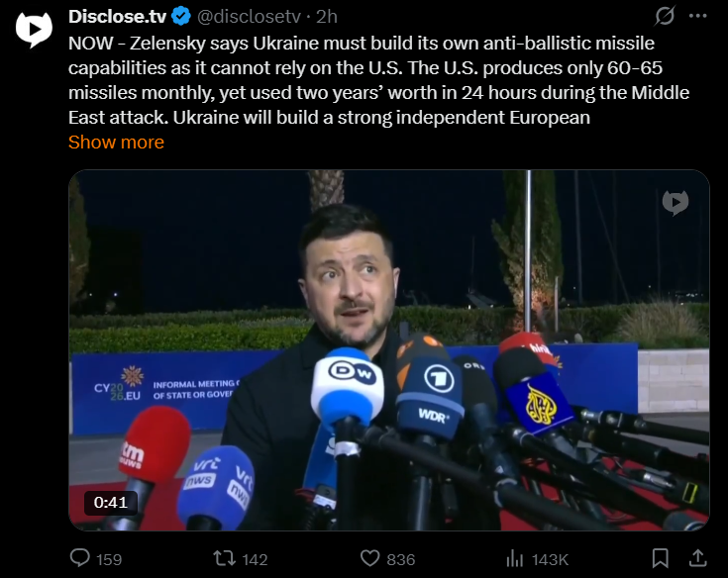This screenshot has height=578, width=728.
Task: Click the blue verified badge
Action: click(181, 17)
